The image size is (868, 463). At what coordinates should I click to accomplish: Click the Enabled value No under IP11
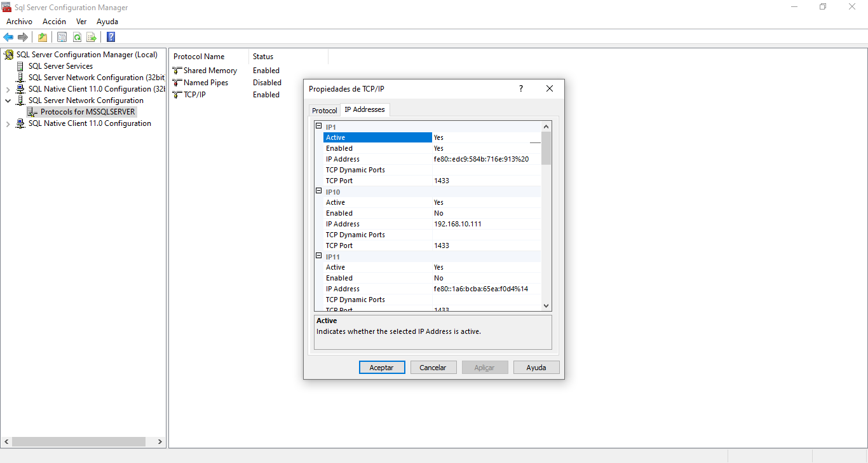click(438, 278)
